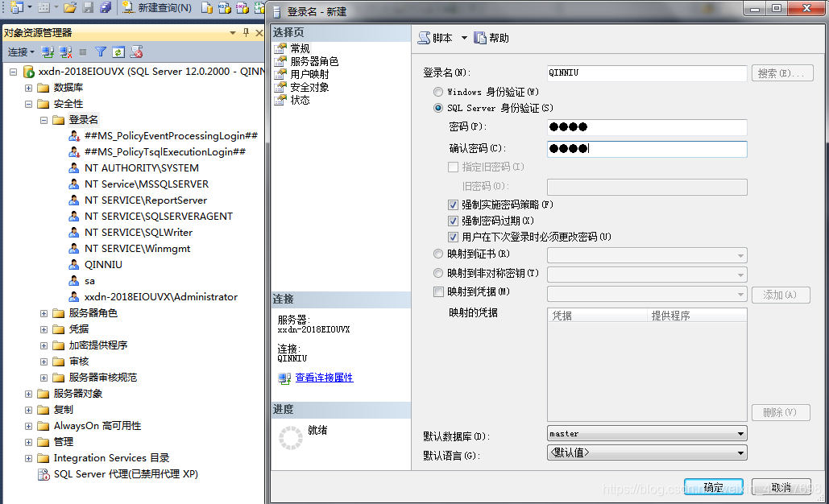Open the panel options arrow of 对象资源管理器
This screenshot has width=829, height=504.
tap(233, 33)
